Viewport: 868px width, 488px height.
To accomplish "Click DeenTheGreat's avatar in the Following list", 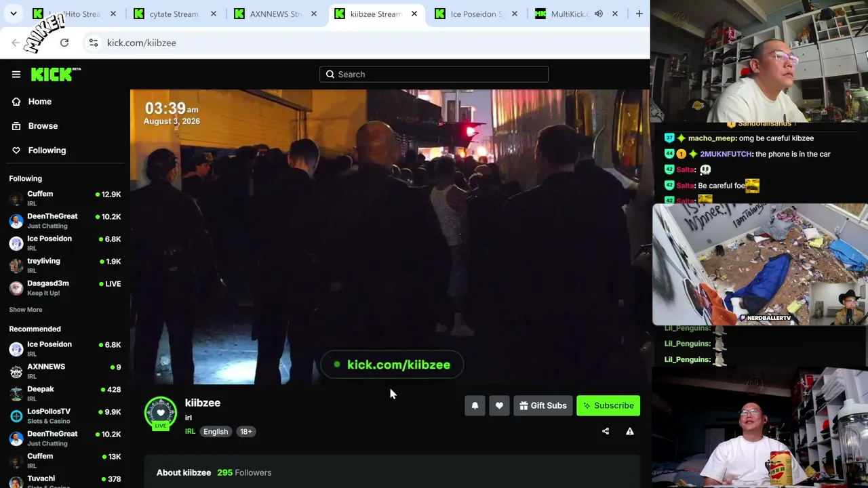I will click(16, 221).
